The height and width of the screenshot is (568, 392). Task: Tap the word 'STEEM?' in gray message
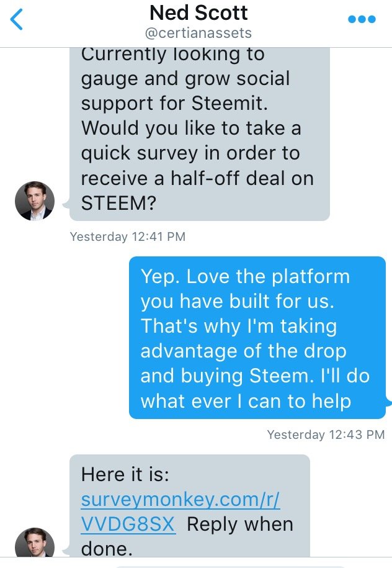point(118,203)
